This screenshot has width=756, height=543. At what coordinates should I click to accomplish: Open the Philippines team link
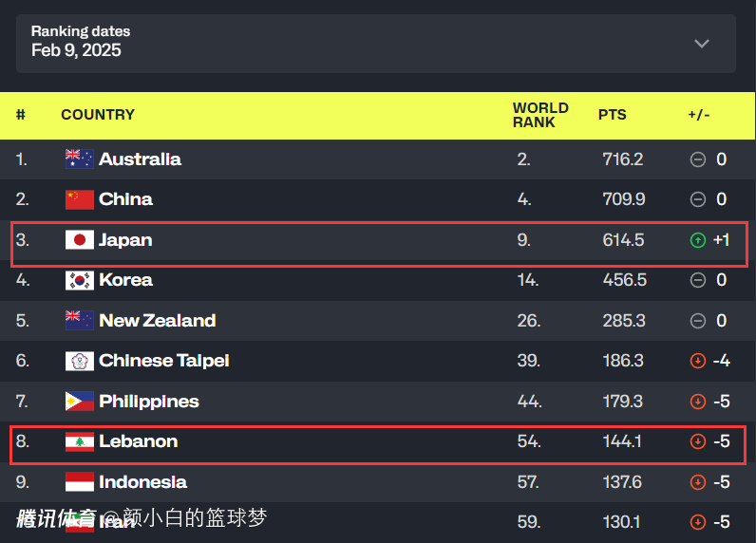[149, 402]
